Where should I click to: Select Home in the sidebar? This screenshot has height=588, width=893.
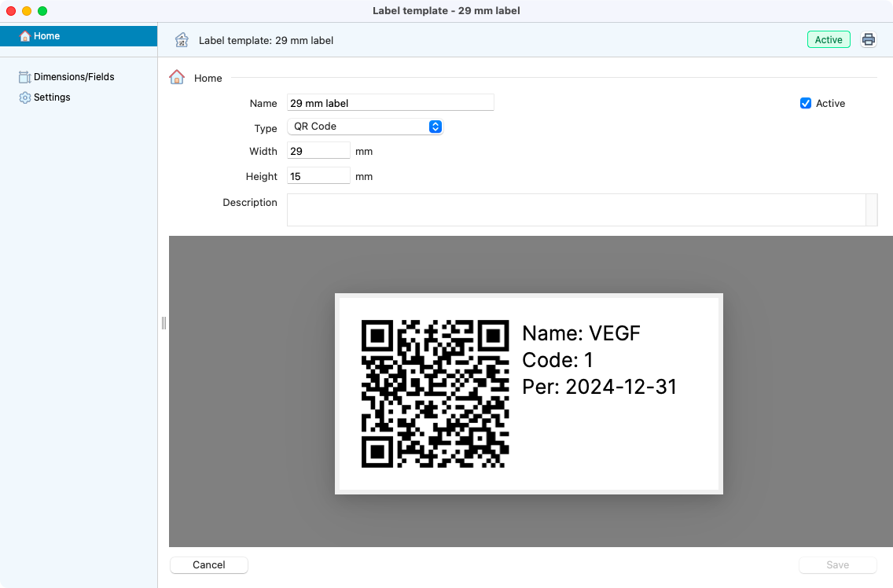79,36
